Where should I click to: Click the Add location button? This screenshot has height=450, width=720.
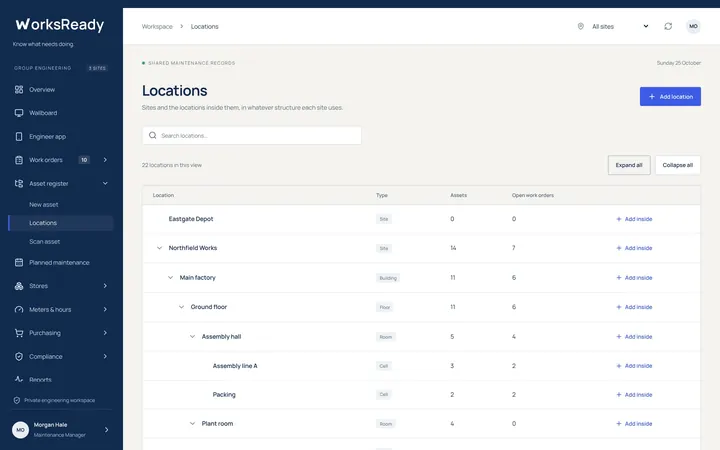click(x=670, y=96)
